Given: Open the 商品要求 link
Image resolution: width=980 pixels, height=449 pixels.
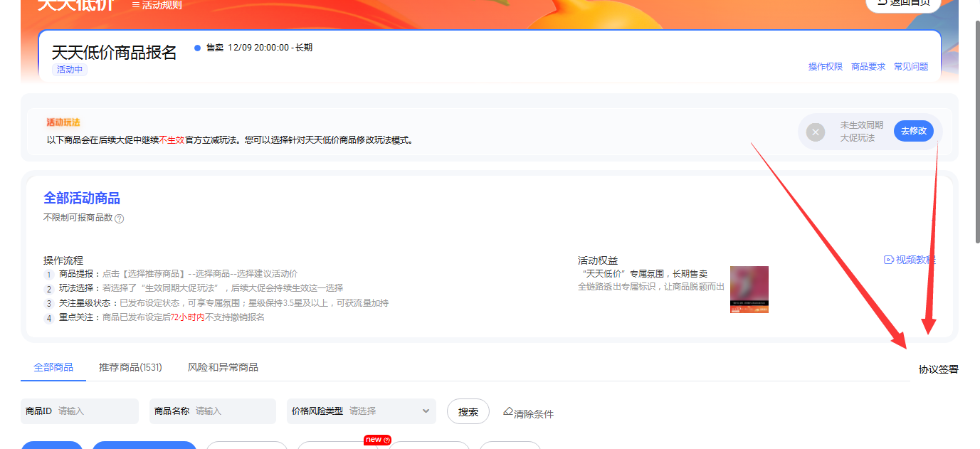Looking at the screenshot, I should click(x=868, y=67).
